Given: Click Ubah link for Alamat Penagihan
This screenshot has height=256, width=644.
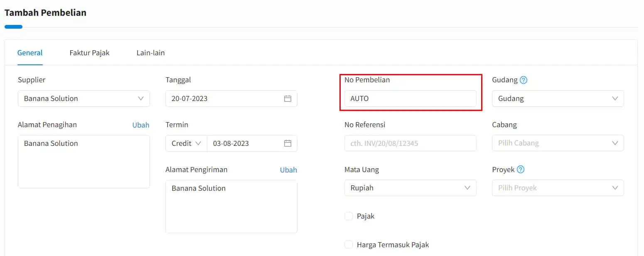Looking at the screenshot, I should click(141, 125).
